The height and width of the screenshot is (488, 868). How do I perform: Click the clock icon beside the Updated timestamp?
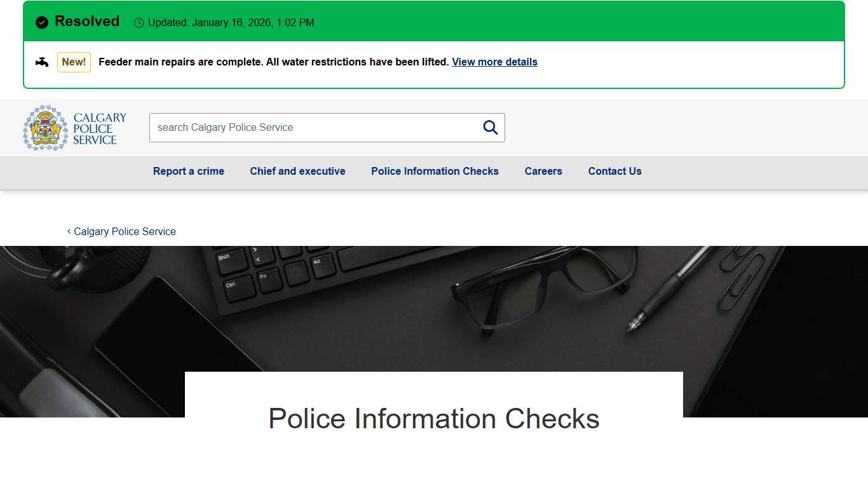tap(139, 22)
